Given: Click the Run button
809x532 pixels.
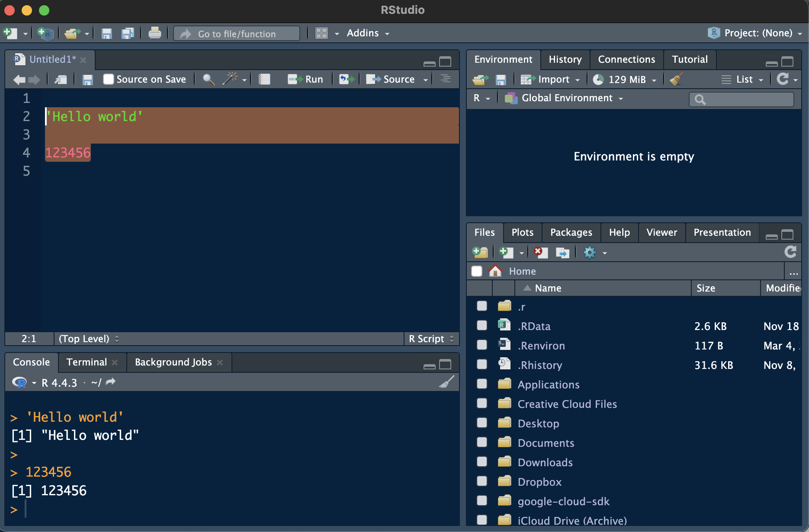Looking at the screenshot, I should tap(305, 79).
